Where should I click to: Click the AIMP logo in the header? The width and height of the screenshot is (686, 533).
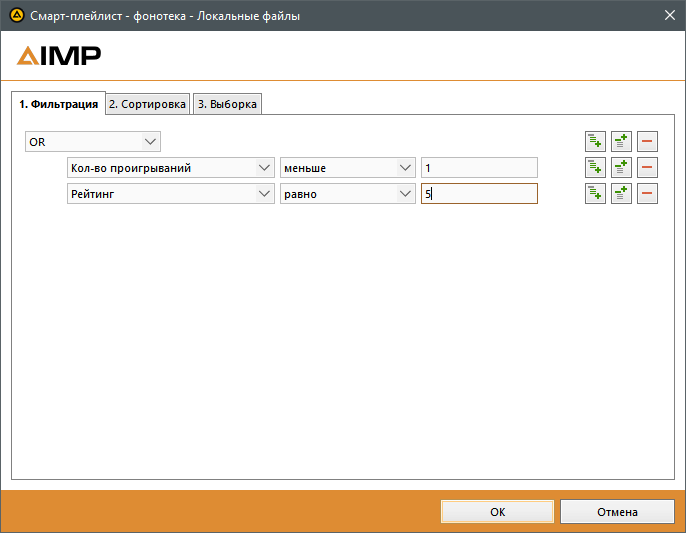click(x=59, y=56)
